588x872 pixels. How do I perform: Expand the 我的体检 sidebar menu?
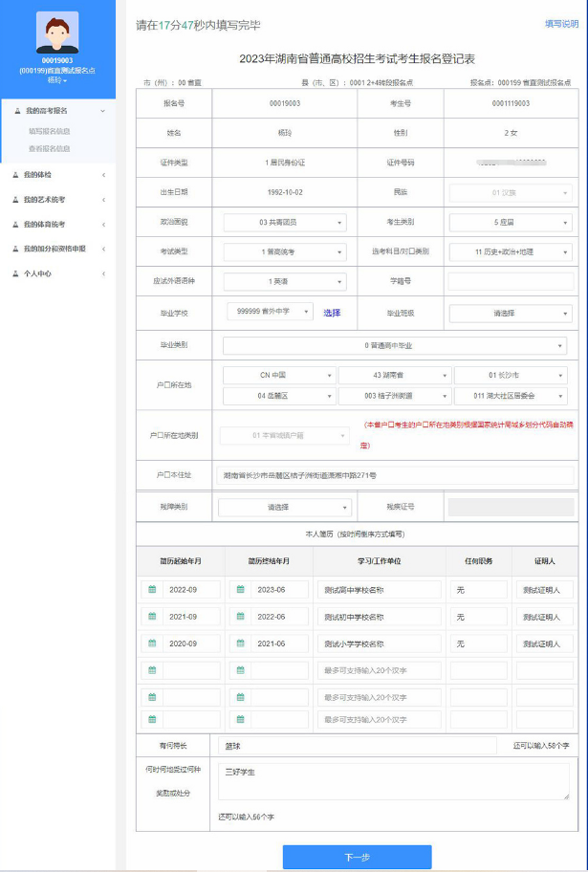point(57,175)
